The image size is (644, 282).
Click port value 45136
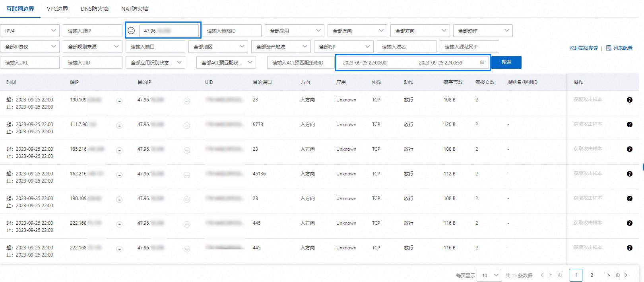click(259, 174)
